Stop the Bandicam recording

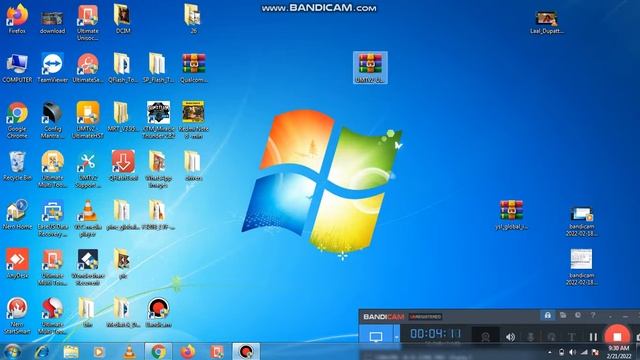click(617, 336)
